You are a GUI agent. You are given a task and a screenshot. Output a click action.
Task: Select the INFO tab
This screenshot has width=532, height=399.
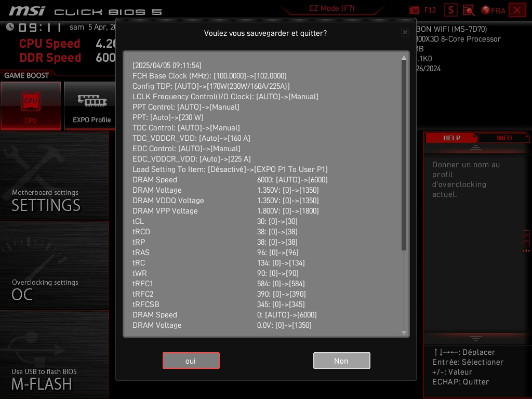click(504, 138)
